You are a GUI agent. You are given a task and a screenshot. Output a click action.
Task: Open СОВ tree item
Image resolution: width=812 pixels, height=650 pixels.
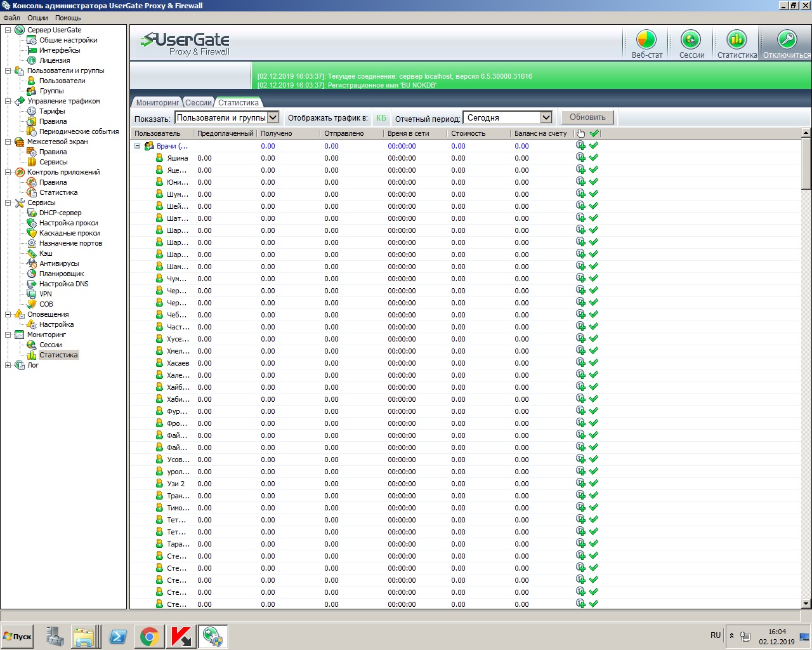click(46, 304)
